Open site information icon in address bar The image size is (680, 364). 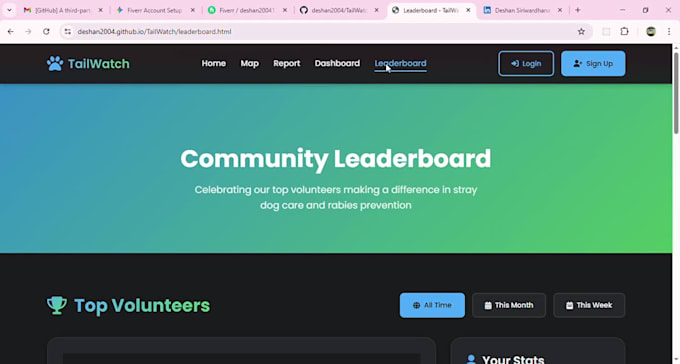68,31
